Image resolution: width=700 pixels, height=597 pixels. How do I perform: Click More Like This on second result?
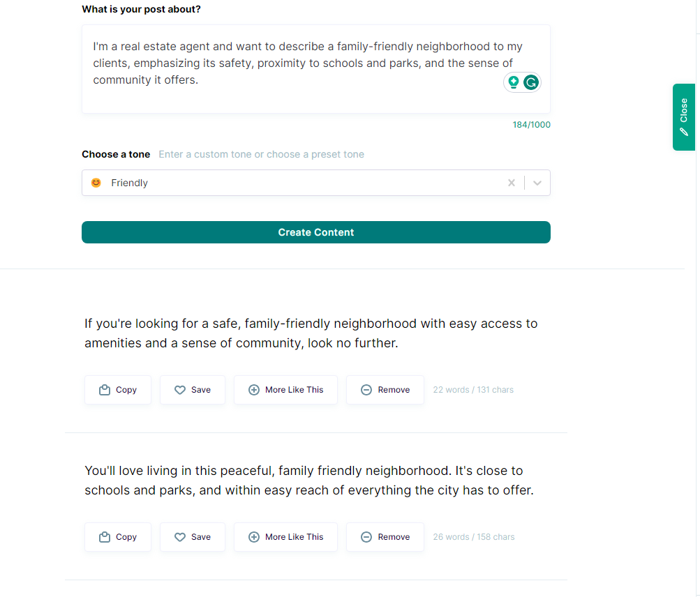click(x=286, y=537)
